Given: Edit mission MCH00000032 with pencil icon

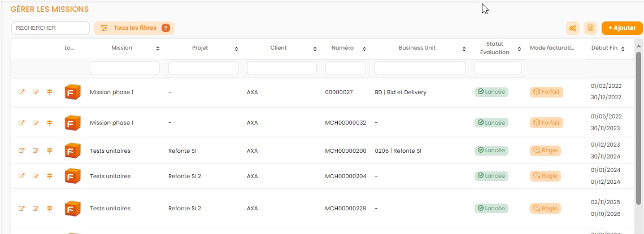Looking at the screenshot, I should 36,122.
